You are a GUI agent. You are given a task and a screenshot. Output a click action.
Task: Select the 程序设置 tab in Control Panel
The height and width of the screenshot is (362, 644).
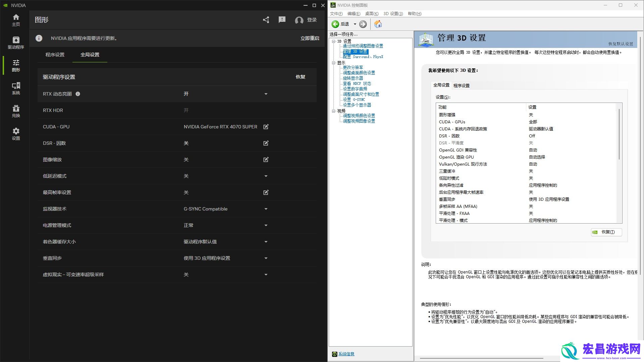point(462,85)
